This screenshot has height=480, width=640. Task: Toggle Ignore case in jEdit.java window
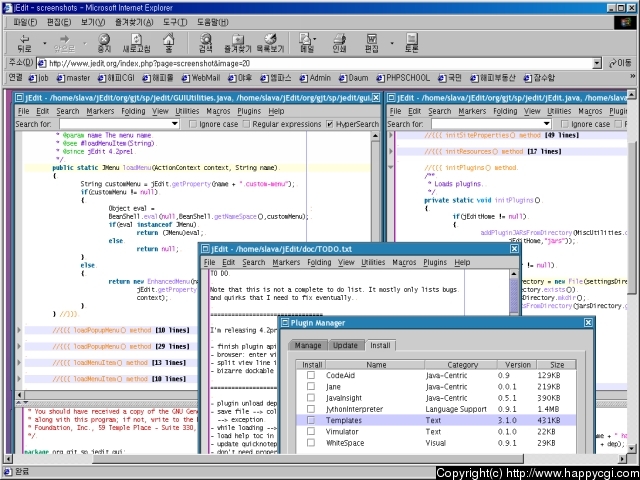(x=564, y=124)
